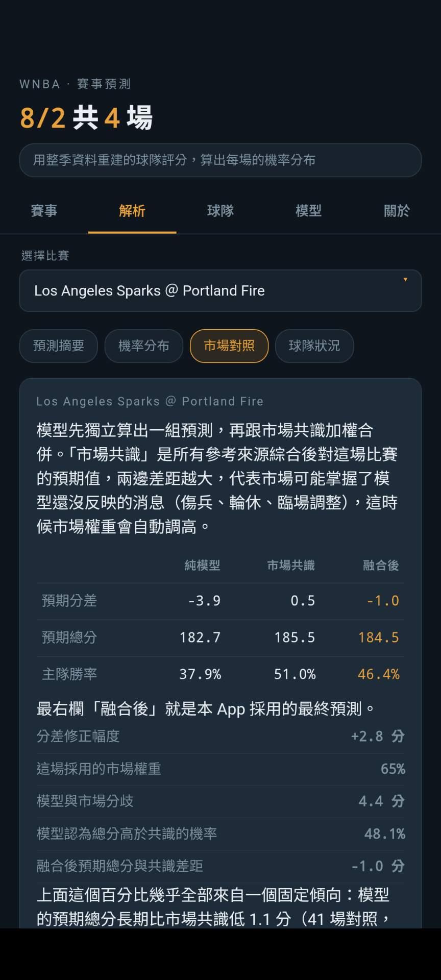Image resolution: width=441 pixels, height=980 pixels.
Task: Click the small orange dropdown arrow
Action: [405, 280]
